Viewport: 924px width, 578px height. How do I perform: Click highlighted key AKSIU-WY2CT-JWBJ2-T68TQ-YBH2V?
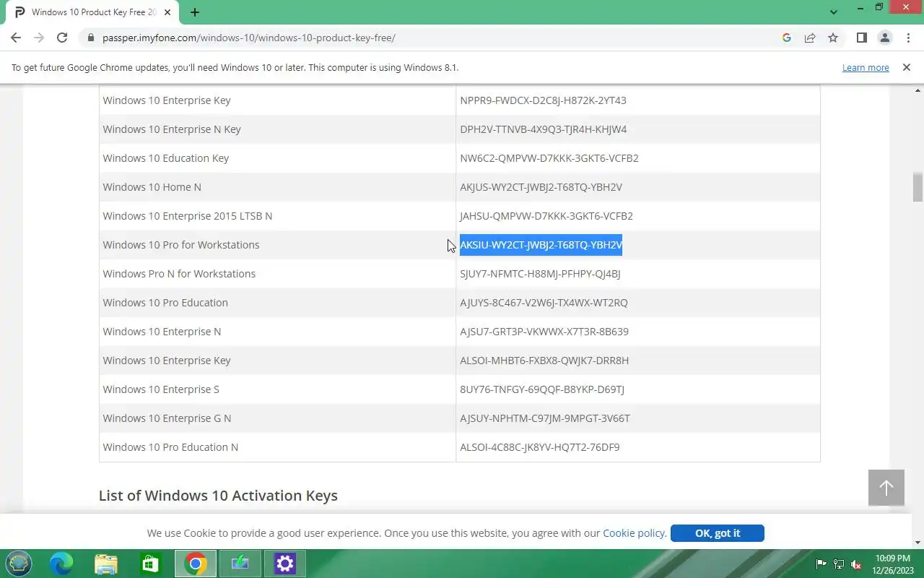click(x=541, y=245)
